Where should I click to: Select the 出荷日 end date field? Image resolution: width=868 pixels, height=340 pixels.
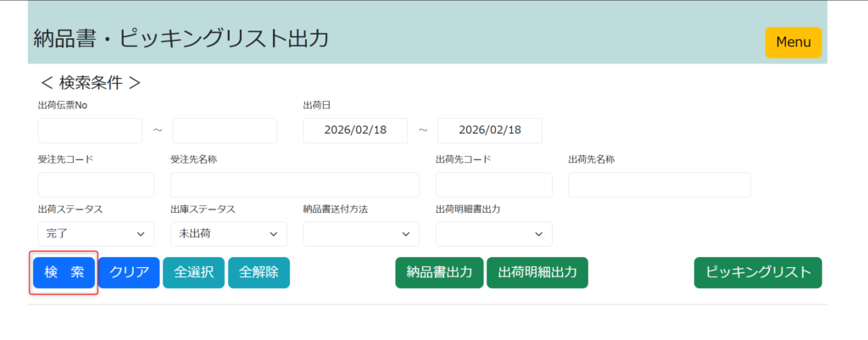coord(490,131)
